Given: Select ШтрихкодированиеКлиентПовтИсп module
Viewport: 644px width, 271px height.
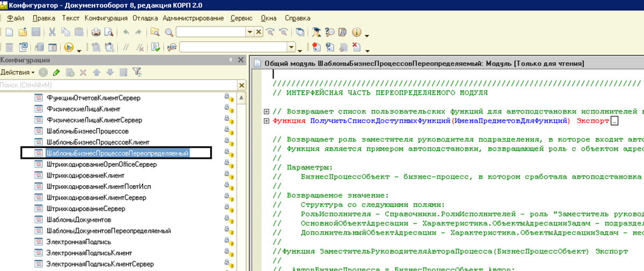Looking at the screenshot, I should [x=99, y=186].
